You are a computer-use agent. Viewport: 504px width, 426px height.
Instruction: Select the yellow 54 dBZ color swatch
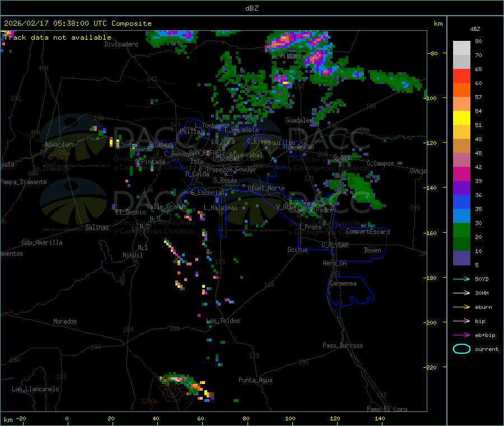pos(461,118)
